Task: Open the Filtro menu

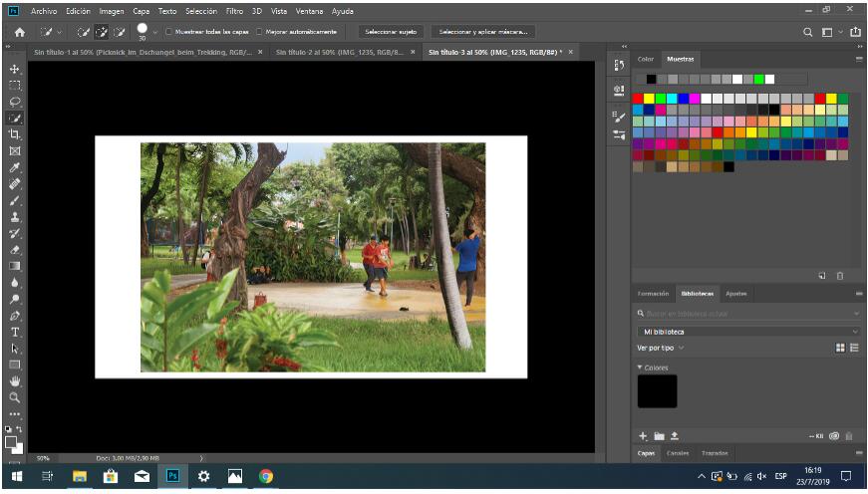Action: 234,11
